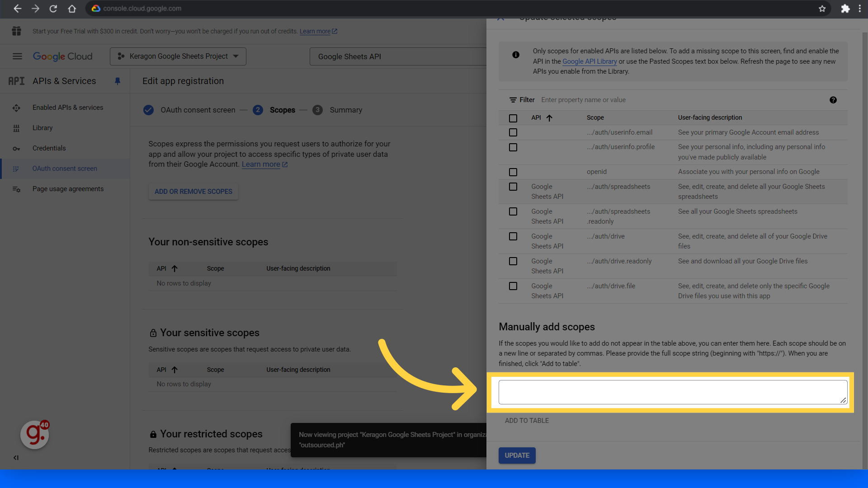
Task: Click the Scope column header in panel
Action: coord(595,117)
